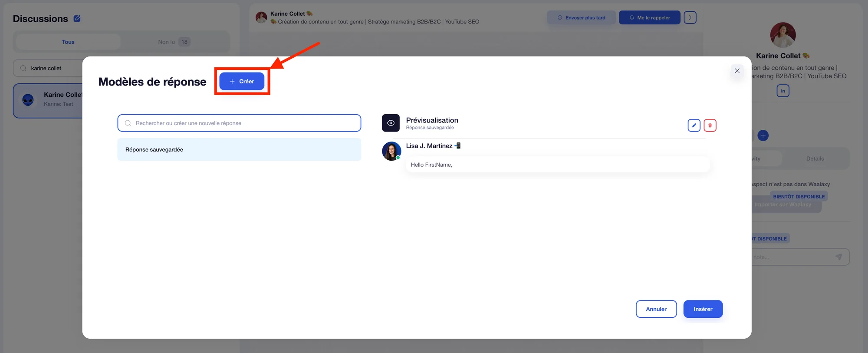Click the karine collet search field
868x353 pixels.
point(49,68)
